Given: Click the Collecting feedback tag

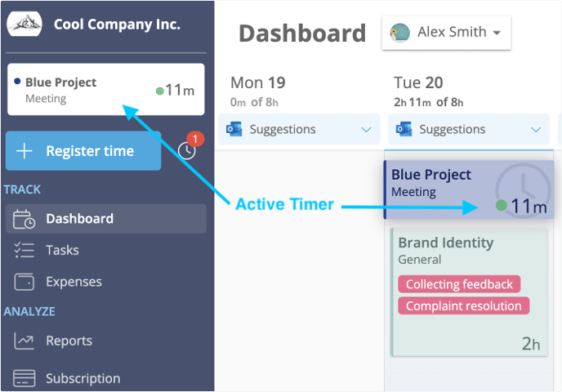Looking at the screenshot, I should click(x=459, y=284).
